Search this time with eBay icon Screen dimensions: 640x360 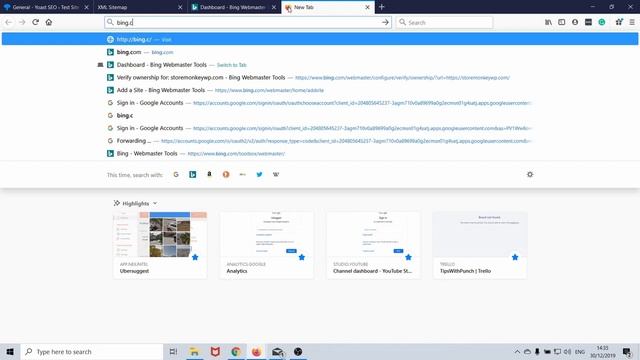(242, 174)
